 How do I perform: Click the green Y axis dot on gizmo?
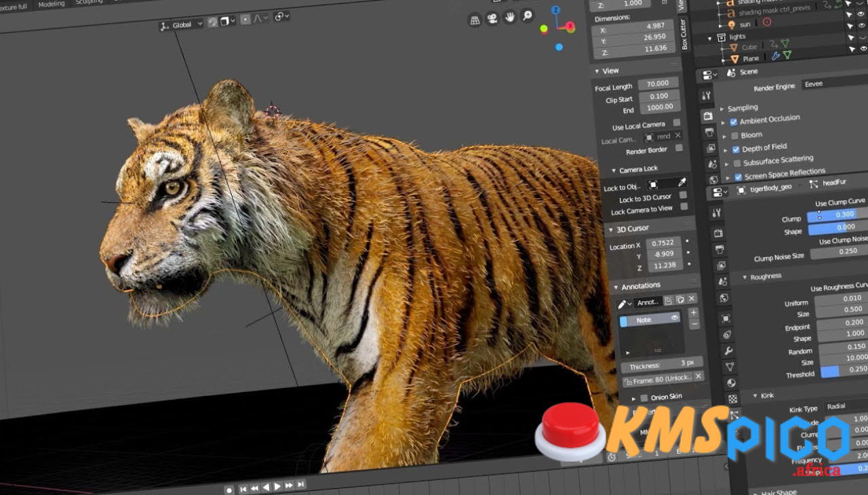click(x=544, y=29)
